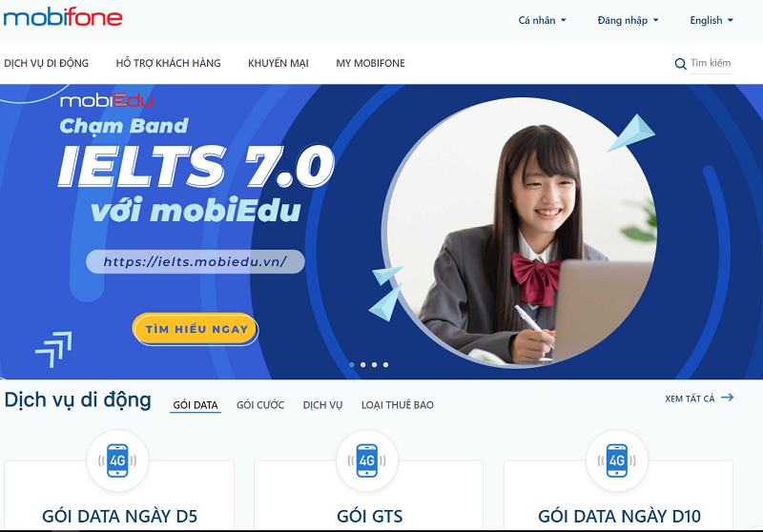The height and width of the screenshot is (532, 763).
Task: Click the TÌM HIỂU NGAY button
Action: (x=196, y=329)
